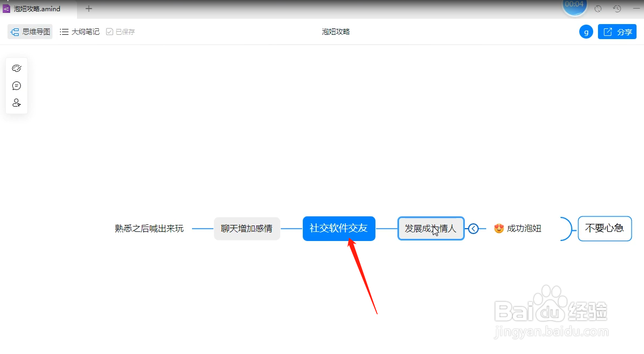Open the theme style palette icon
This screenshot has height=354, width=644.
[x=17, y=68]
